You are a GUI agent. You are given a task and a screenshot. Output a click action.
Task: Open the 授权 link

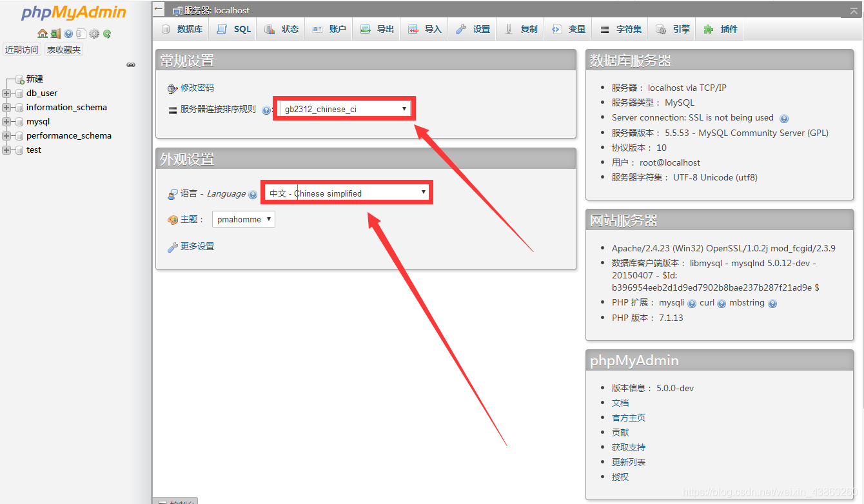[620, 477]
